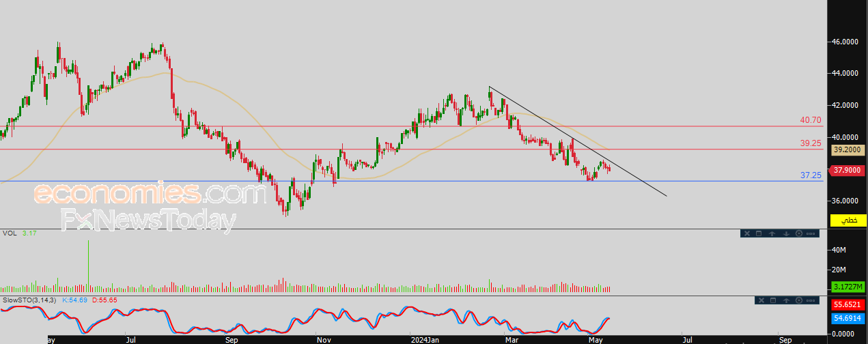Select the VOL indicator label
Image resolution: width=868 pixels, height=344 pixels.
click(x=10, y=233)
